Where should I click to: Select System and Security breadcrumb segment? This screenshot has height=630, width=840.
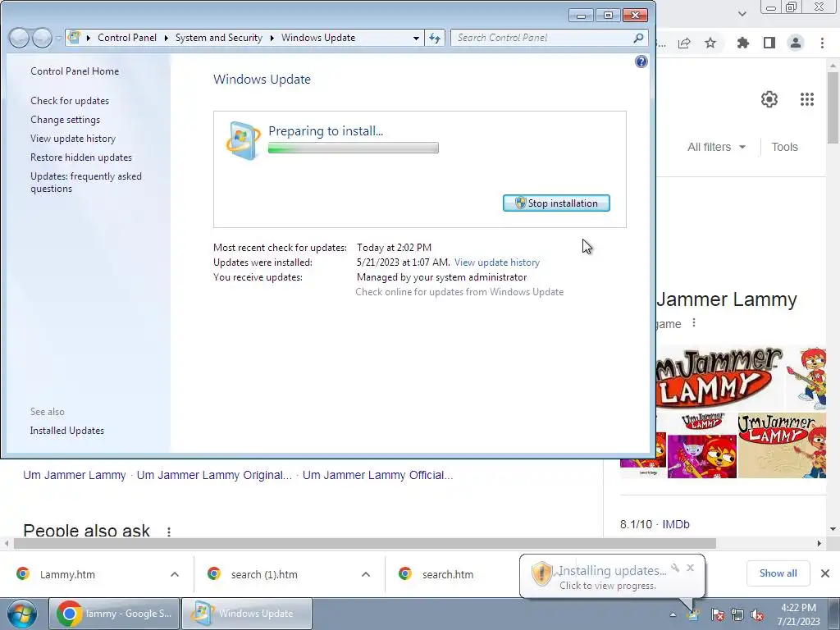[218, 38]
